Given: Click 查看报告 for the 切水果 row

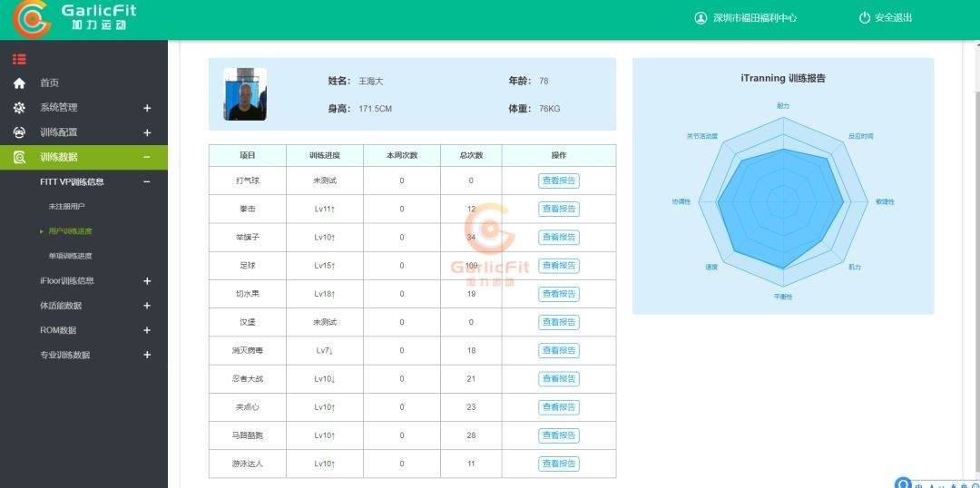Looking at the screenshot, I should (559, 294).
